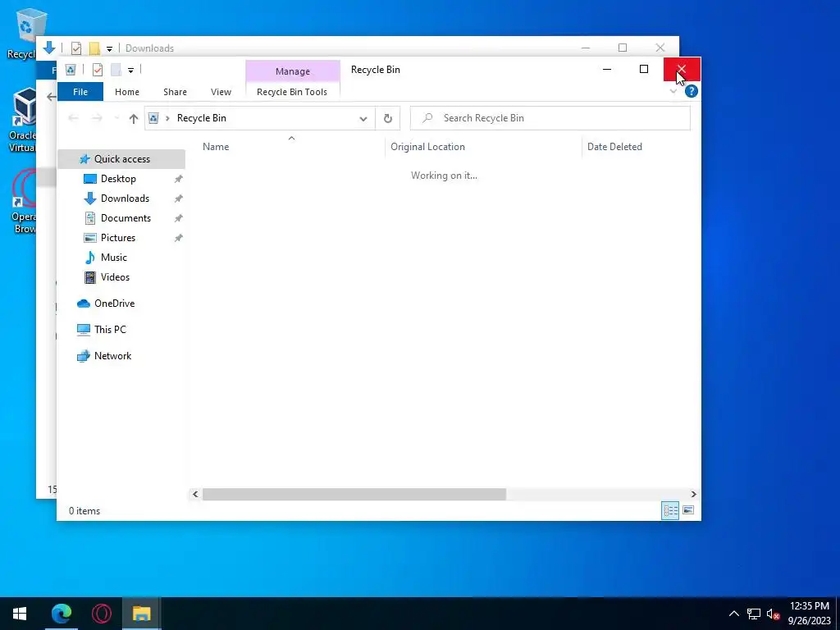
Task: Click the 0 items status text
Action: pos(84,511)
